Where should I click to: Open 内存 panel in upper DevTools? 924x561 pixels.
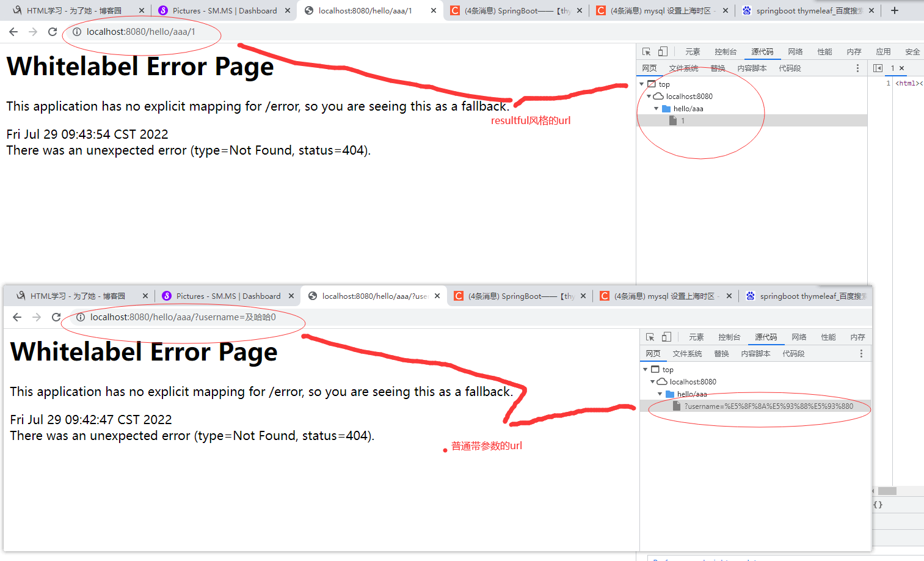[x=854, y=52]
